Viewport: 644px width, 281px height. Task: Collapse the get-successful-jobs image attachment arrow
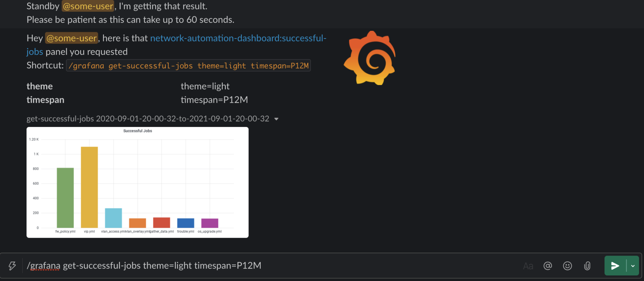click(276, 119)
